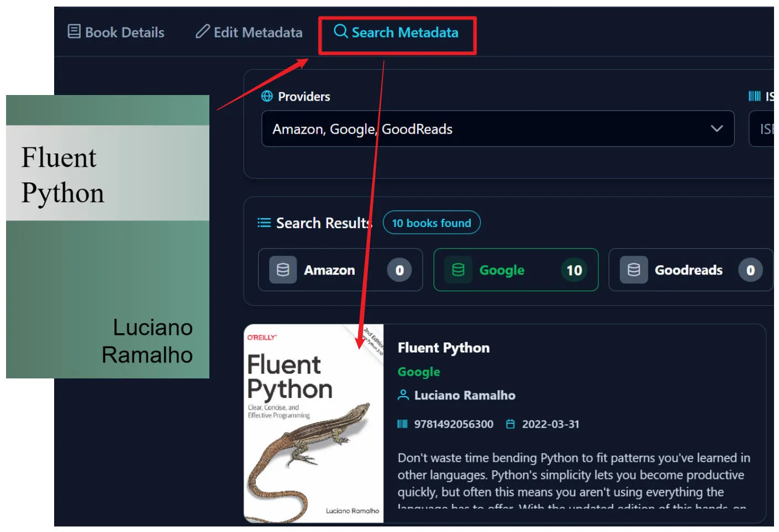Toggle the Google results filter
This screenshot has height=532, width=779.
point(515,270)
